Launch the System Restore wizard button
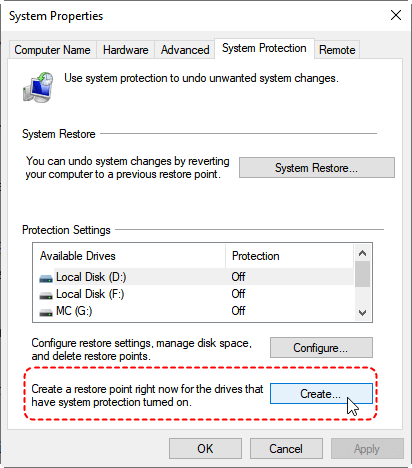Viewport: 412px width, 468px height. click(317, 168)
